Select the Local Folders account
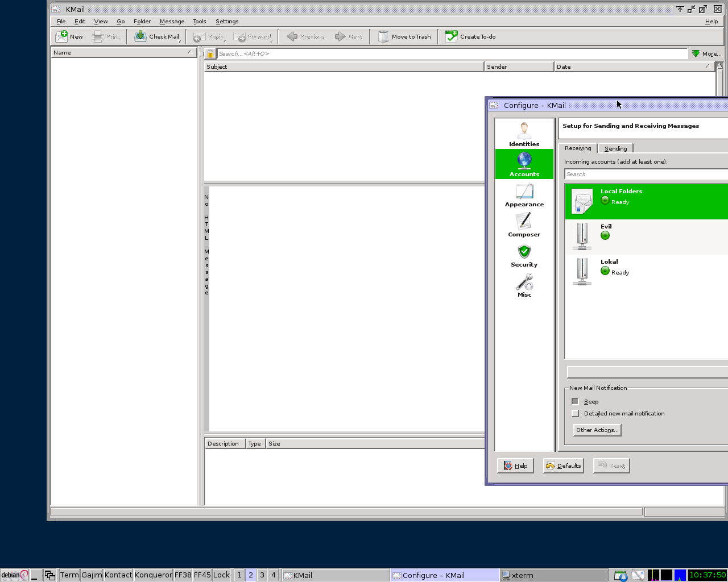The height and width of the screenshot is (582, 728). pyautogui.click(x=647, y=201)
